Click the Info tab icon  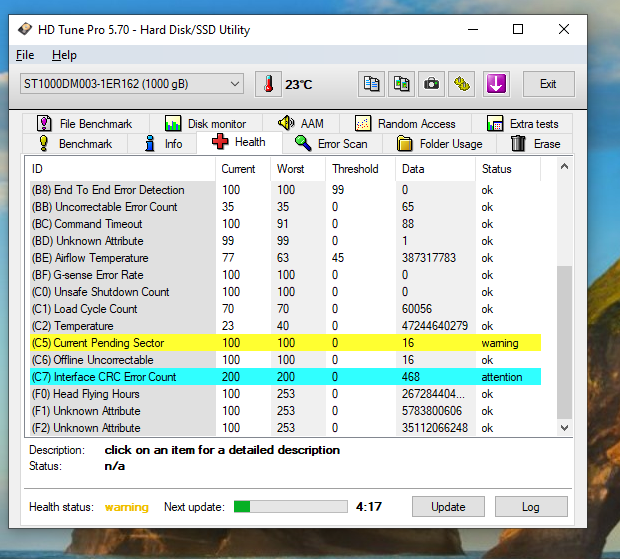click(150, 144)
